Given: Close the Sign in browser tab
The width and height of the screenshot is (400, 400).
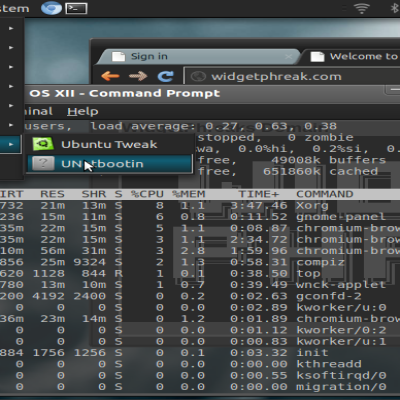Looking at the screenshot, I should tap(289, 57).
